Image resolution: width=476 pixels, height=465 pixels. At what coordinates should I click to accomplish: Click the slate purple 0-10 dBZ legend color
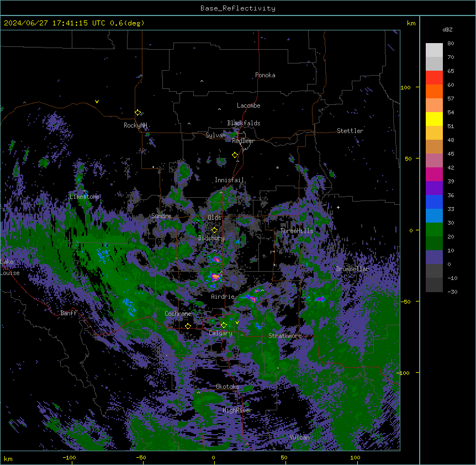coord(434,257)
